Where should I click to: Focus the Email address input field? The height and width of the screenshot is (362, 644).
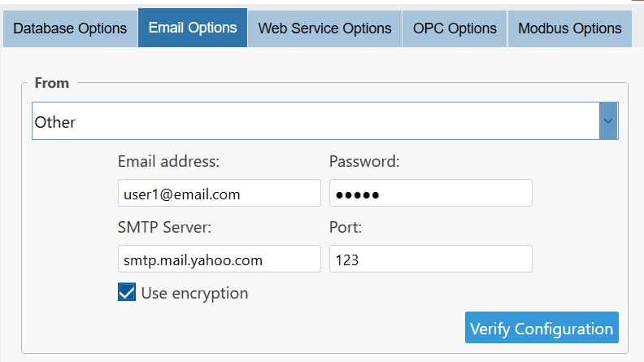pos(219,194)
